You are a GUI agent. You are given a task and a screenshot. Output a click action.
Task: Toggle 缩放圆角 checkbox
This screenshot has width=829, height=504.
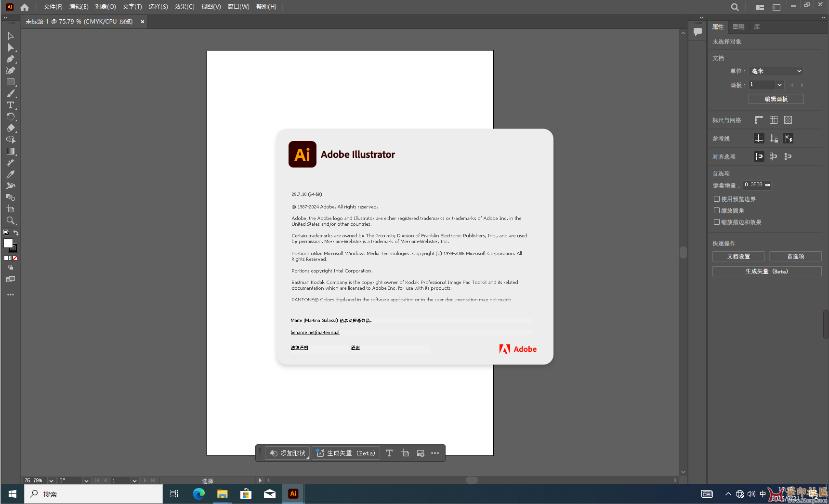tap(717, 210)
